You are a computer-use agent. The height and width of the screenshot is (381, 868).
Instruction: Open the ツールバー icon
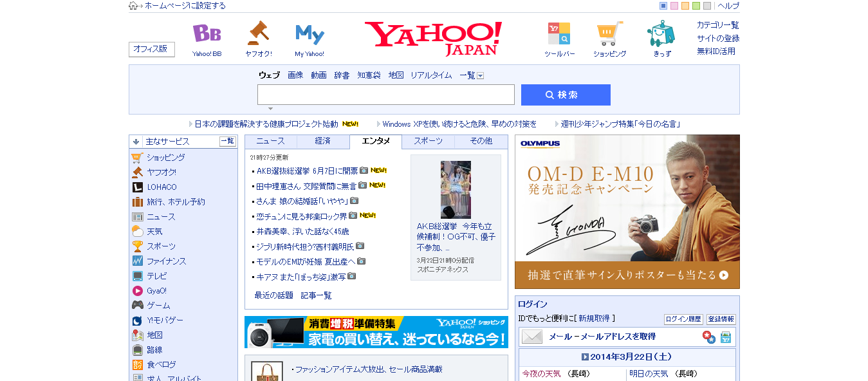559,33
